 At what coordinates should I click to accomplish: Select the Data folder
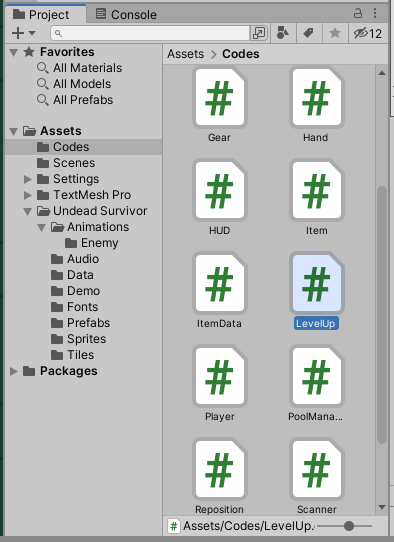(x=84, y=275)
